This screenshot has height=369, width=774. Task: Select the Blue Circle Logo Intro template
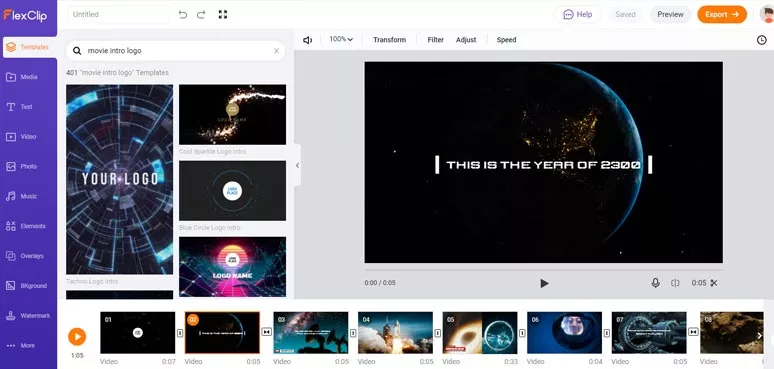tap(232, 190)
